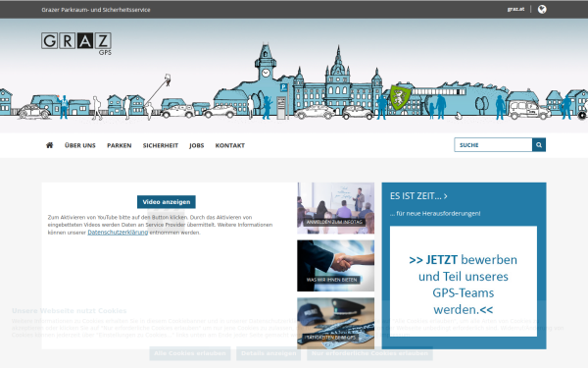Viewport: 588px width, 368px height.
Task: Open the Anmelden zum Infotag thumbnail
Action: coord(335,208)
